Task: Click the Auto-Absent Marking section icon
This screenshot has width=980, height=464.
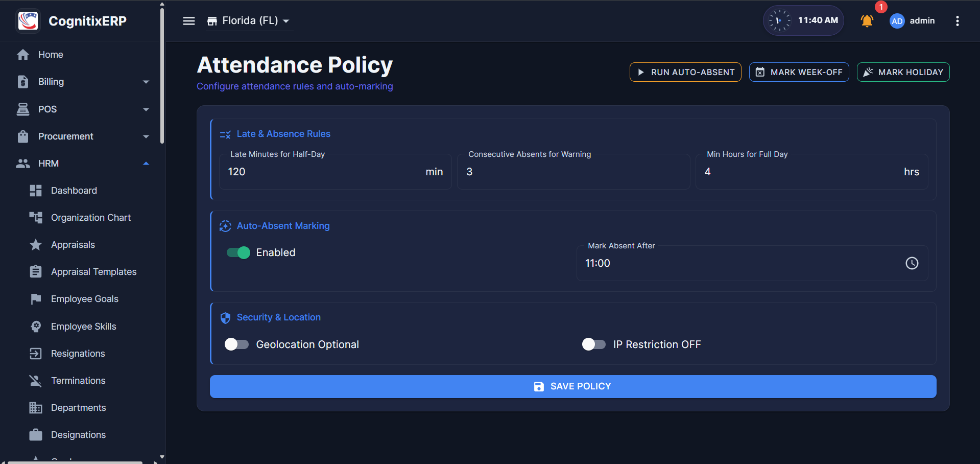Action: [225, 226]
